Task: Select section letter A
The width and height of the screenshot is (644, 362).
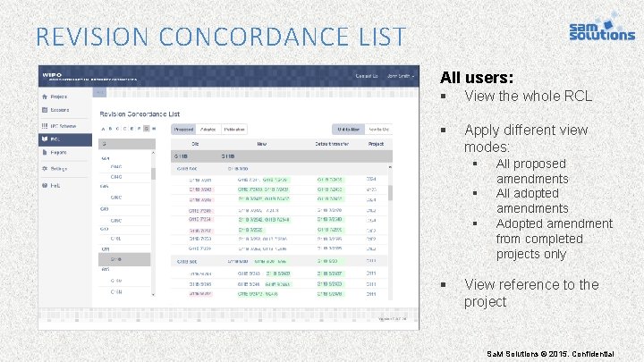Action: (103, 129)
